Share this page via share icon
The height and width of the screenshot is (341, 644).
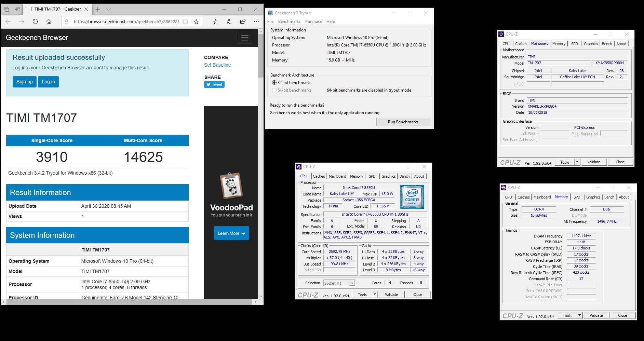pyautogui.click(x=243, y=22)
